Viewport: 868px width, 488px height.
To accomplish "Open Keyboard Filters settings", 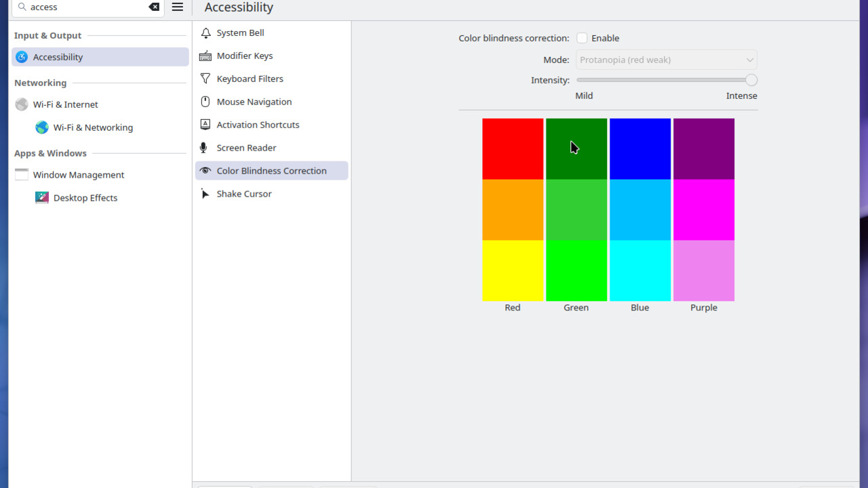I will pyautogui.click(x=271, y=79).
